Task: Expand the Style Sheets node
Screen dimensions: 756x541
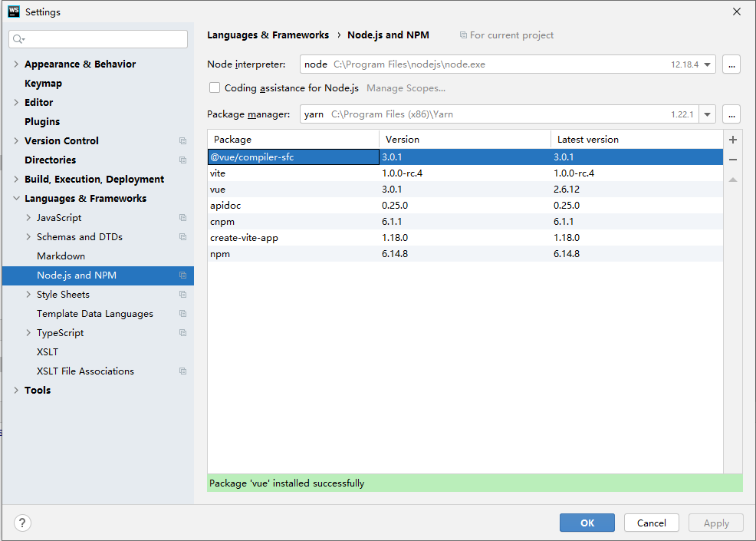Action: [28, 295]
